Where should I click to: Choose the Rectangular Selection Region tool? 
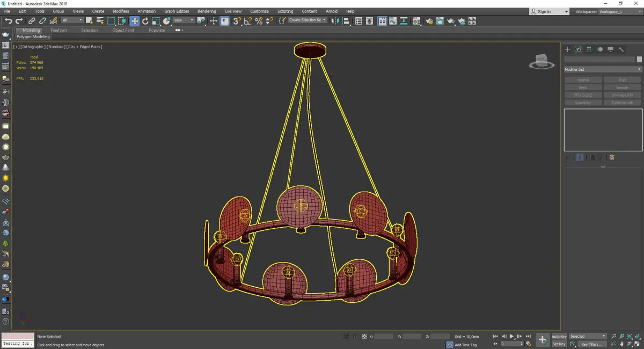tap(111, 21)
